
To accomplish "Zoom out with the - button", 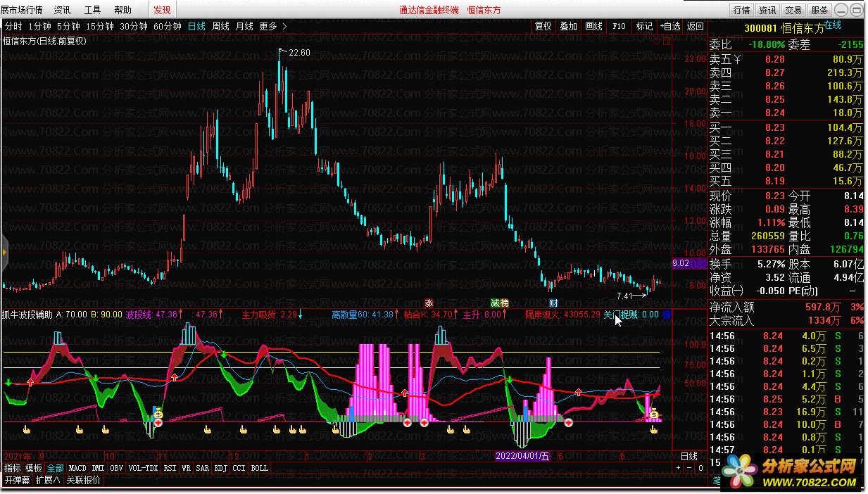I will pyautogui.click(x=689, y=468).
